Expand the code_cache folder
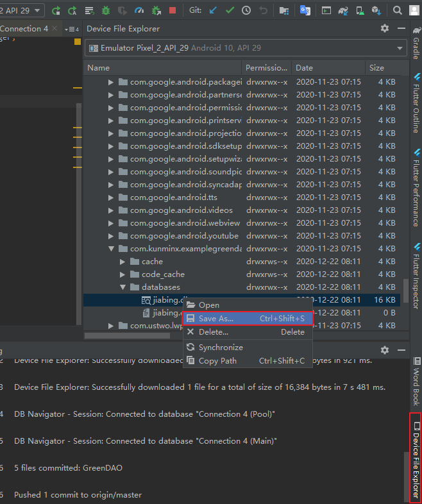The image size is (422, 504). click(x=122, y=274)
